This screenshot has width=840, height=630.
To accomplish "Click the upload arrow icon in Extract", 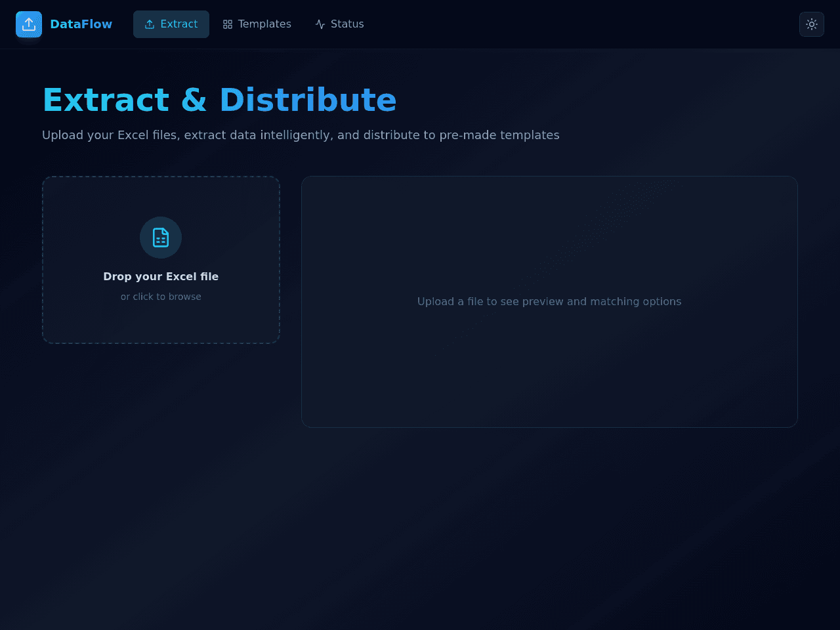I will (150, 24).
